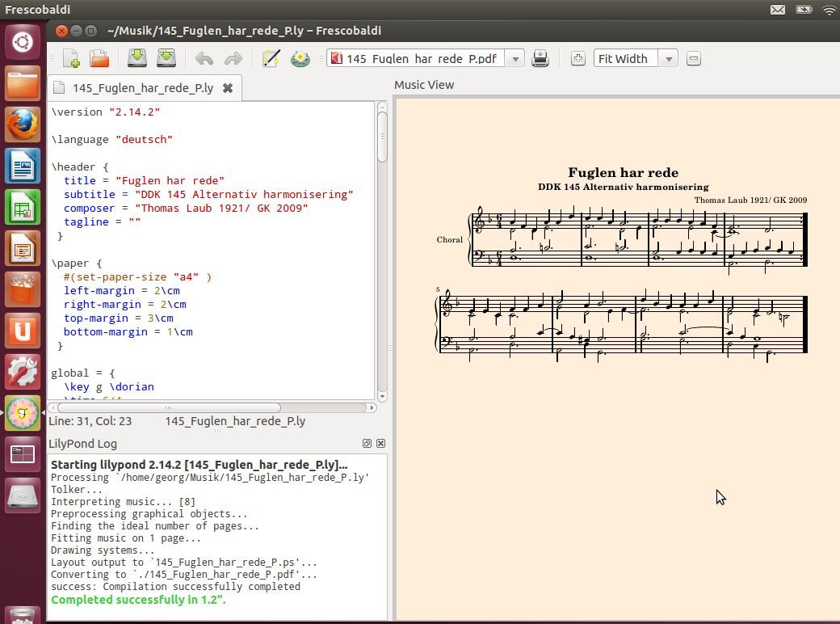Print the music with the printer icon
840x624 pixels.
540,58
